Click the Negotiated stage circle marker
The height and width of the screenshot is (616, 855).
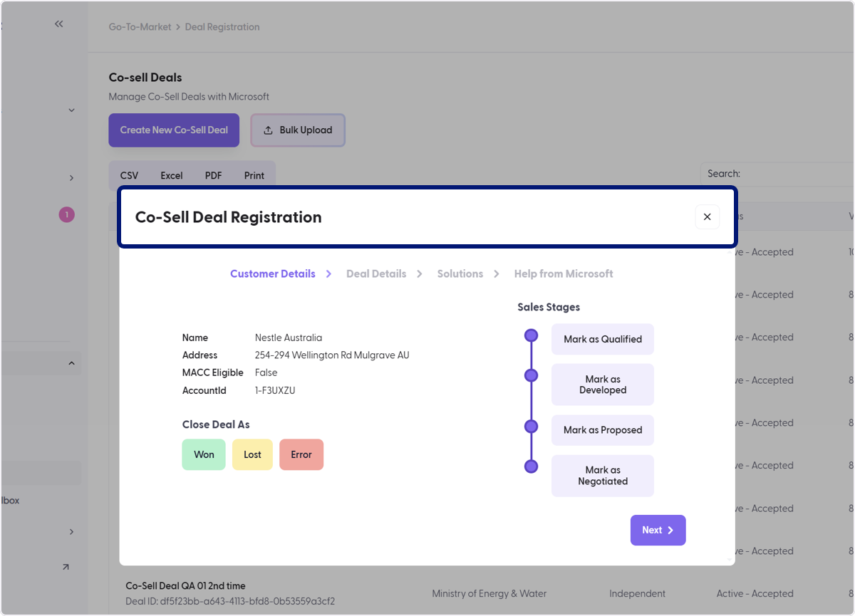(x=531, y=466)
